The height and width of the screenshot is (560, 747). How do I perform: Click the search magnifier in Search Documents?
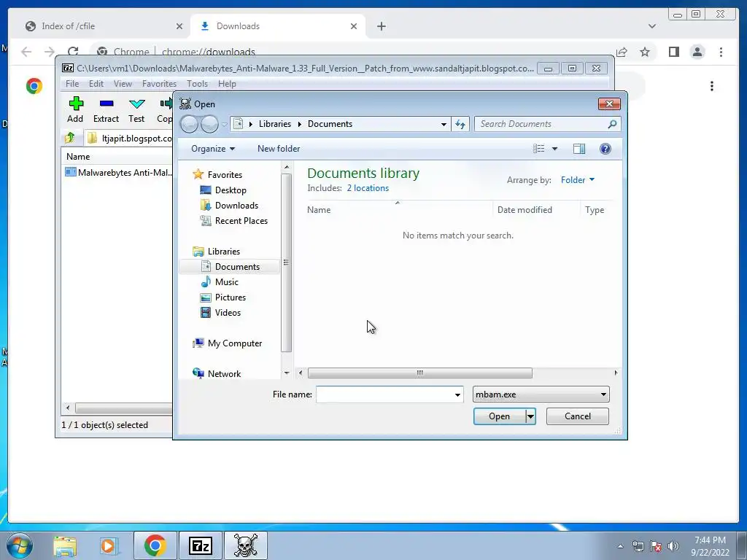pyautogui.click(x=612, y=124)
